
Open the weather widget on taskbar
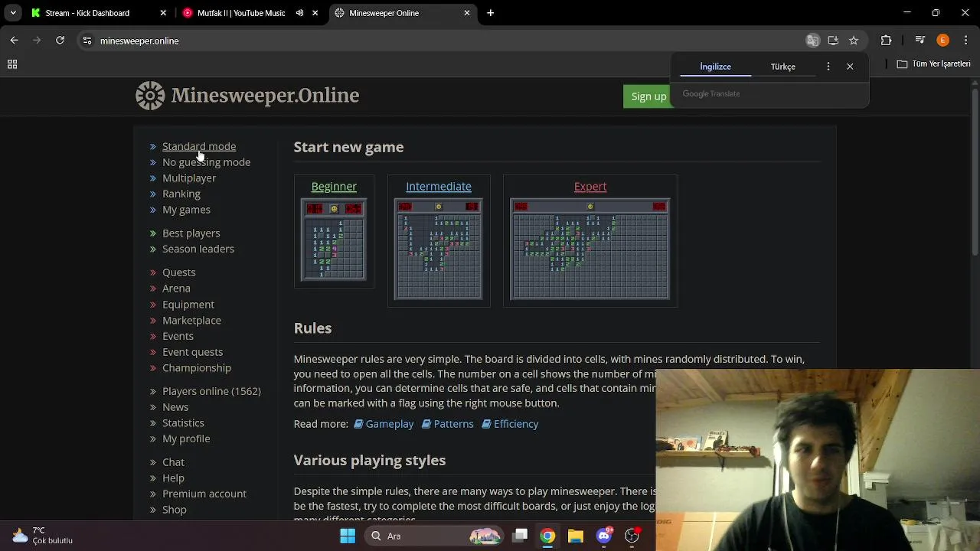42,536
